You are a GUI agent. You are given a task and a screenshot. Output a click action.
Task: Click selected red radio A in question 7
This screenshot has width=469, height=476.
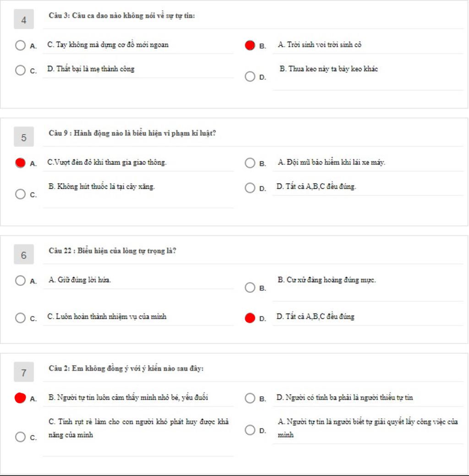pyautogui.click(x=20, y=398)
